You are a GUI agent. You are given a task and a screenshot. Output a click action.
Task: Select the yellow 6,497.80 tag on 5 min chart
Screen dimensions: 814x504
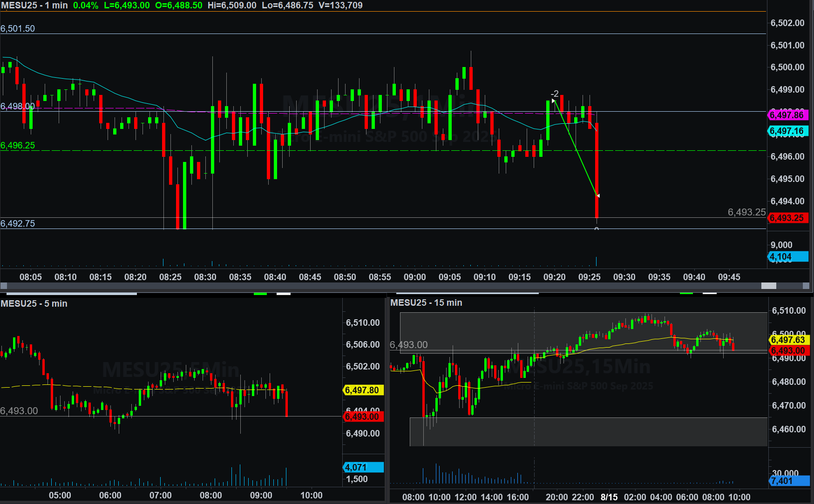coord(363,390)
